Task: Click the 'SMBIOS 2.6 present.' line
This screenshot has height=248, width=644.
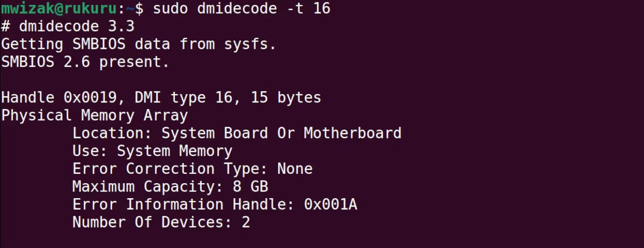Action: pyautogui.click(x=85, y=62)
